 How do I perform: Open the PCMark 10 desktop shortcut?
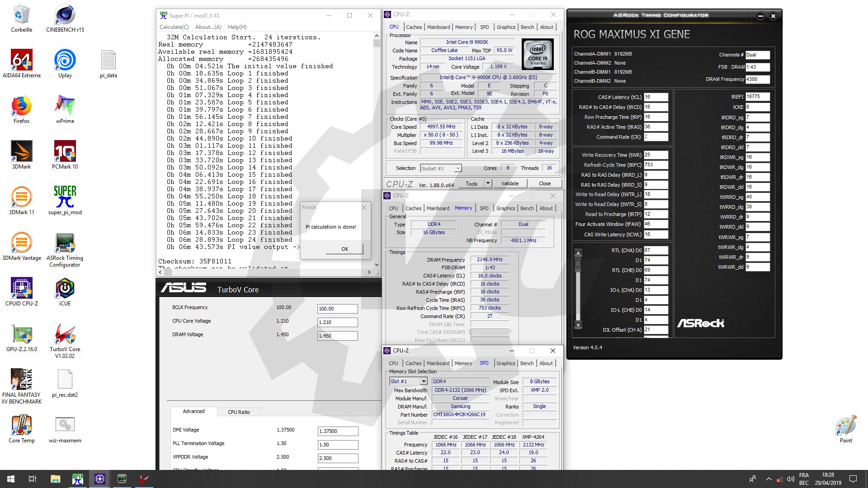click(65, 155)
